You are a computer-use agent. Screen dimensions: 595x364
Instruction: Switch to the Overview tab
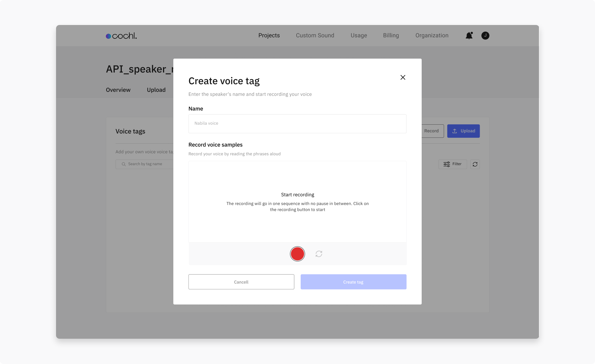click(118, 90)
